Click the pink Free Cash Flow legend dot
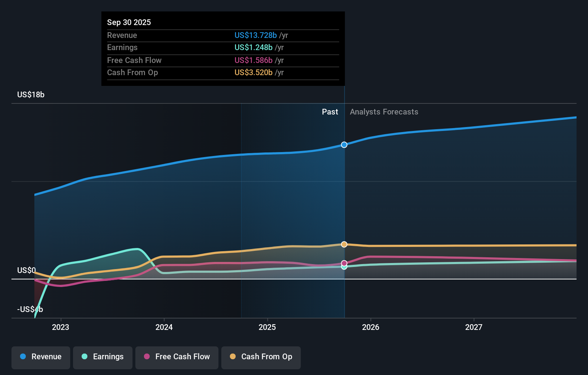The width and height of the screenshot is (588, 375). [147, 357]
